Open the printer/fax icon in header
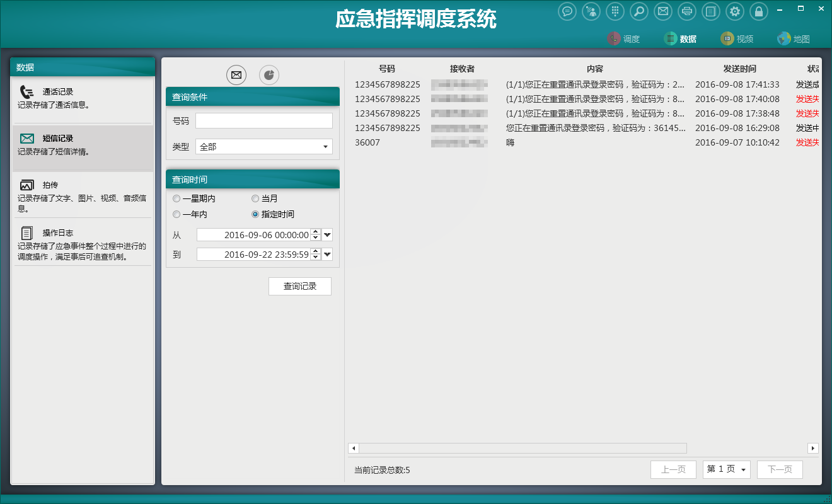Viewport: 832px width, 504px height. [x=687, y=11]
